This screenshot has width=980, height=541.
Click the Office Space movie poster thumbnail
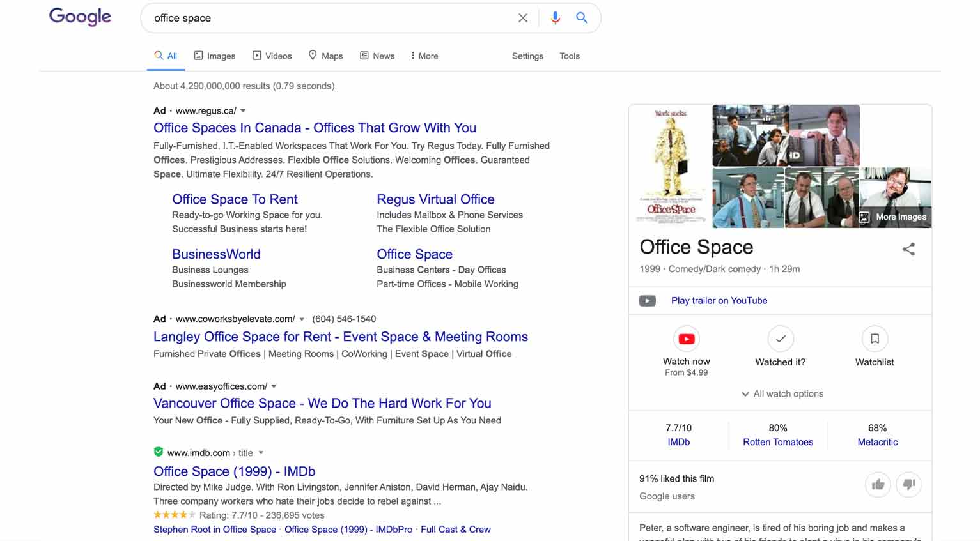670,166
